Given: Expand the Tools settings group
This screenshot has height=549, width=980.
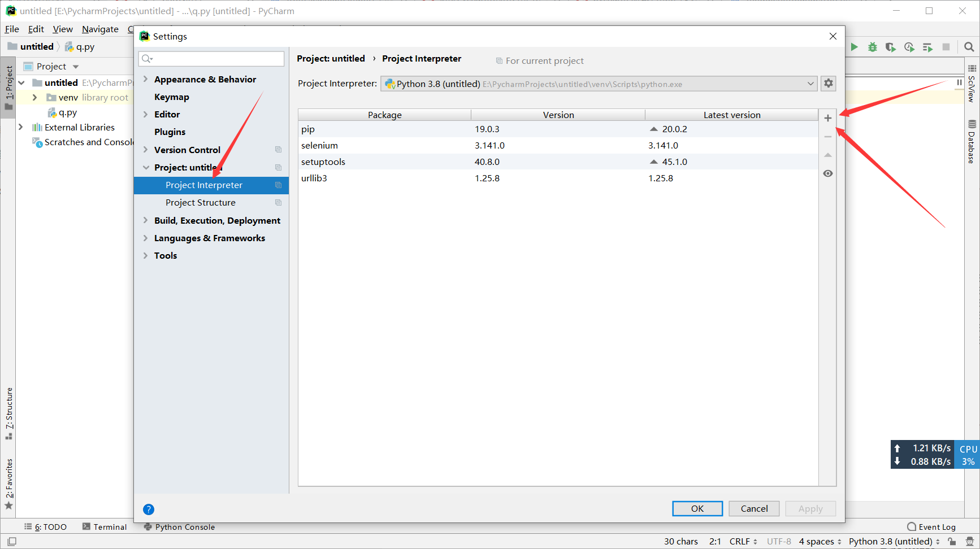Looking at the screenshot, I should pos(146,255).
